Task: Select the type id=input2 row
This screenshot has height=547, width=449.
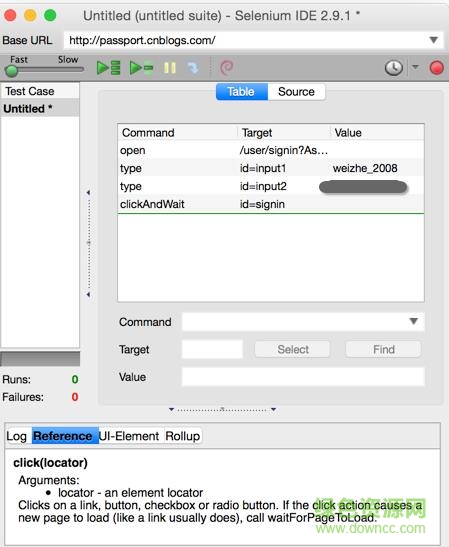Action: (x=271, y=186)
